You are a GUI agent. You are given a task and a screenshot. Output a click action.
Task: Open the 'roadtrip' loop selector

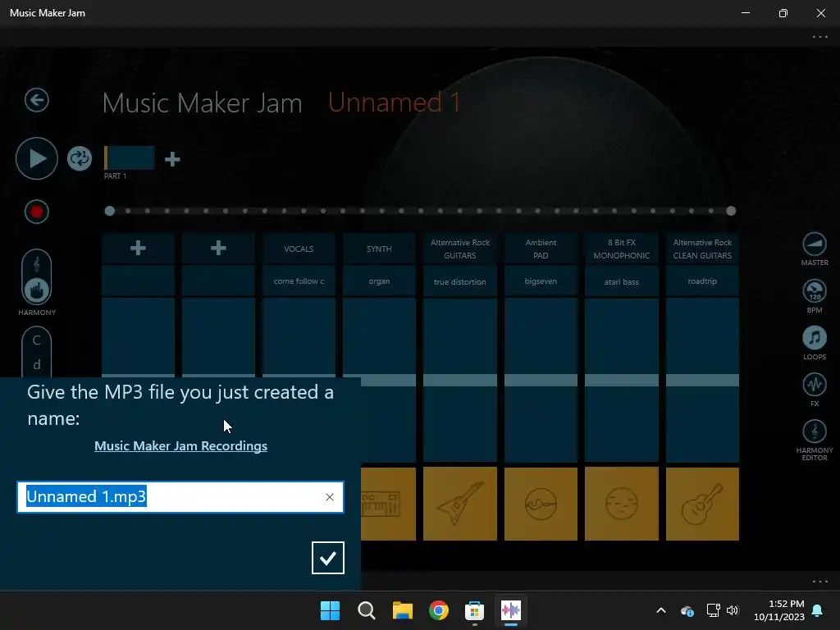[x=702, y=281]
